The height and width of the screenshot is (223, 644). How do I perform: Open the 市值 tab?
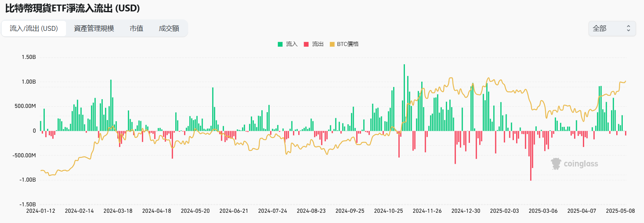tap(136, 28)
